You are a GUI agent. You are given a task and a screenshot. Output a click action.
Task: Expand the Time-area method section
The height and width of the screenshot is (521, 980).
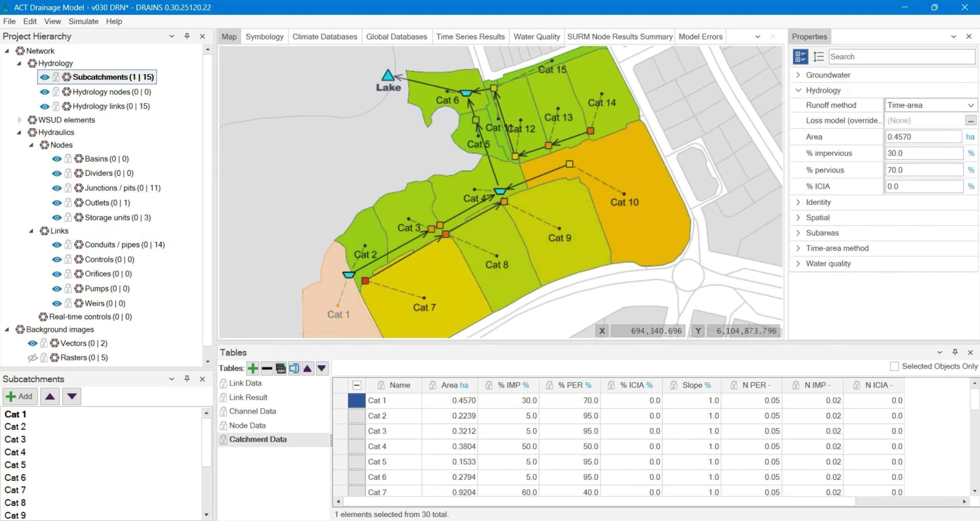click(798, 248)
